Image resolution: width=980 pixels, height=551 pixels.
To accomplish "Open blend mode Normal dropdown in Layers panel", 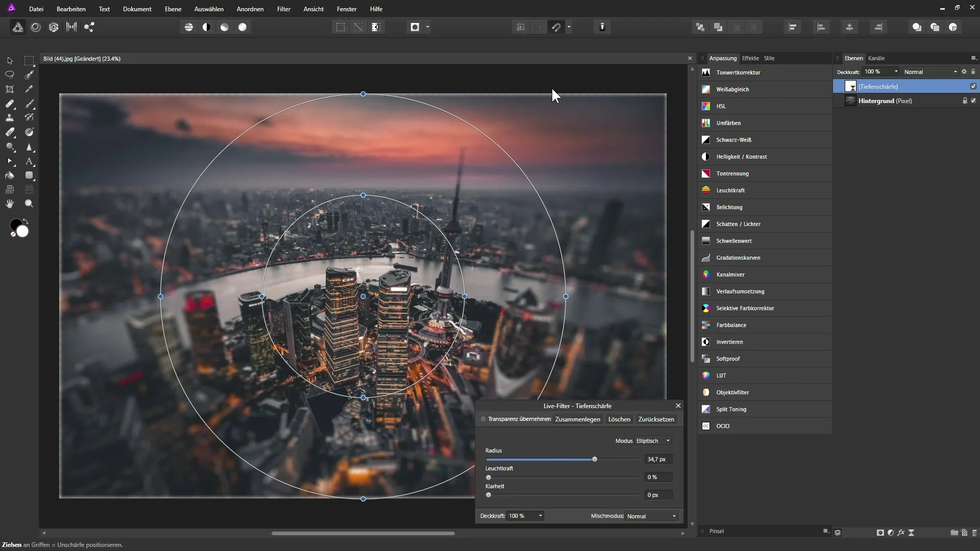I will point(930,72).
